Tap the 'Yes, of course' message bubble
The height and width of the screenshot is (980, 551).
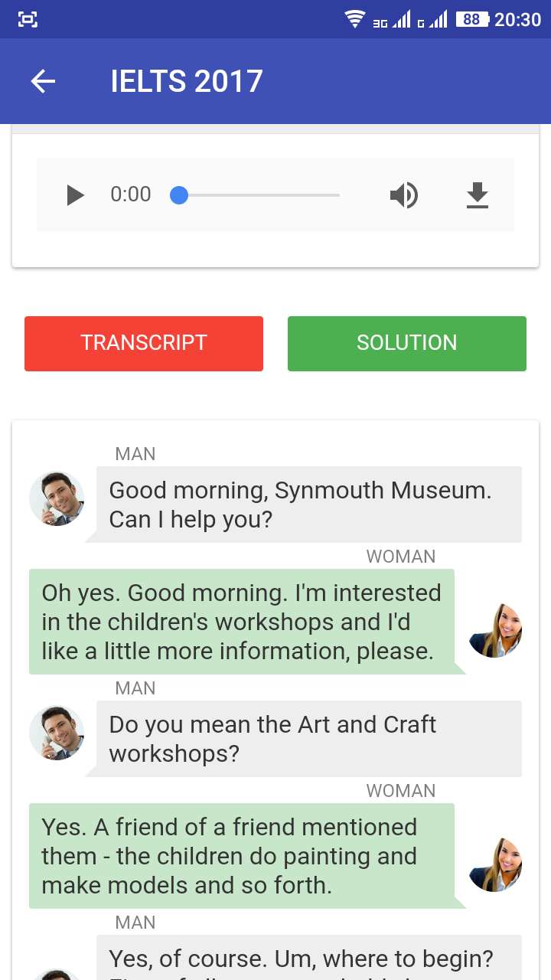pyautogui.click(x=308, y=958)
